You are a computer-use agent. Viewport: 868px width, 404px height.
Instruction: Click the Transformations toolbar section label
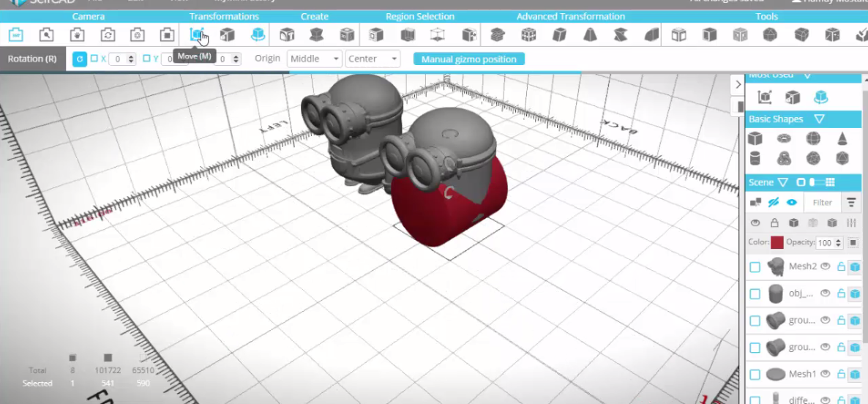pyautogui.click(x=224, y=17)
